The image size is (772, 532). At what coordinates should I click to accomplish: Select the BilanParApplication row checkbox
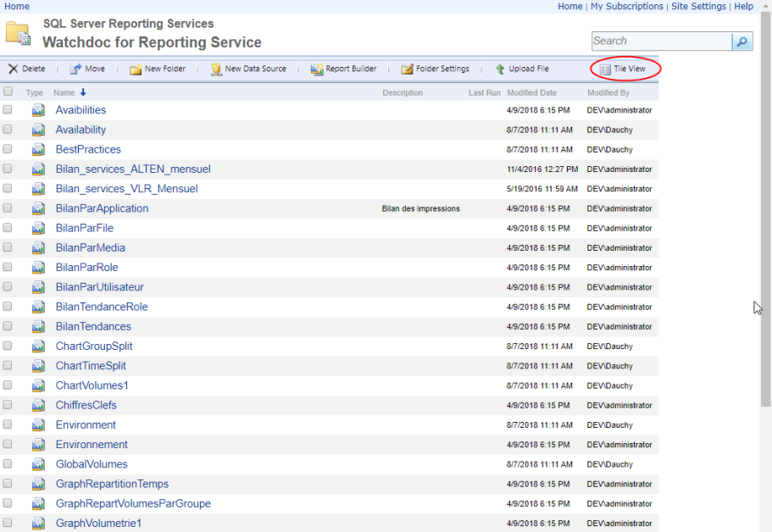click(8, 208)
